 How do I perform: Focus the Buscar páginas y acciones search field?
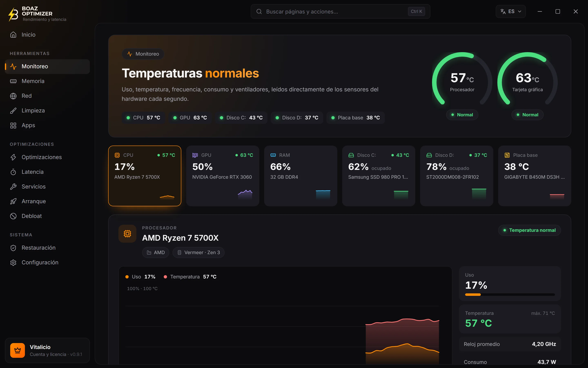pyautogui.click(x=340, y=11)
